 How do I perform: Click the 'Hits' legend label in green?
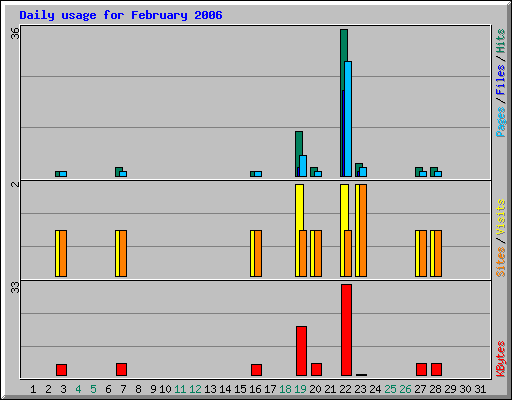click(x=501, y=41)
